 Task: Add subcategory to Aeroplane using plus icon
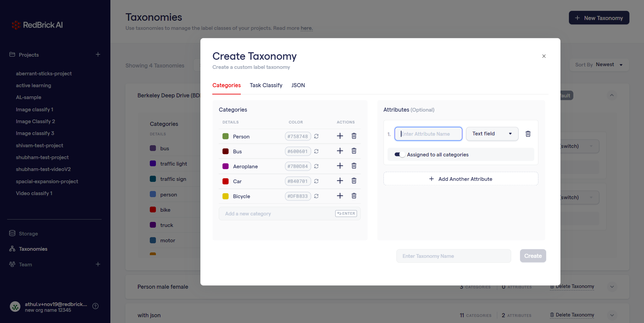point(340,166)
